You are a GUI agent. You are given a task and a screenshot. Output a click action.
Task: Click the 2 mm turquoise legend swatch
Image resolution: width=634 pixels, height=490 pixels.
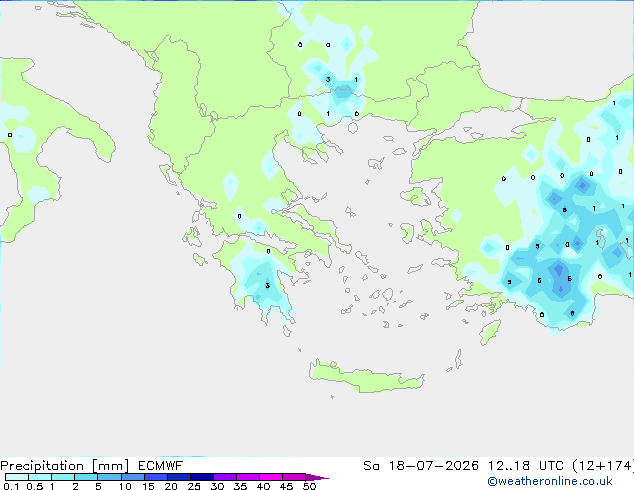coord(87,477)
